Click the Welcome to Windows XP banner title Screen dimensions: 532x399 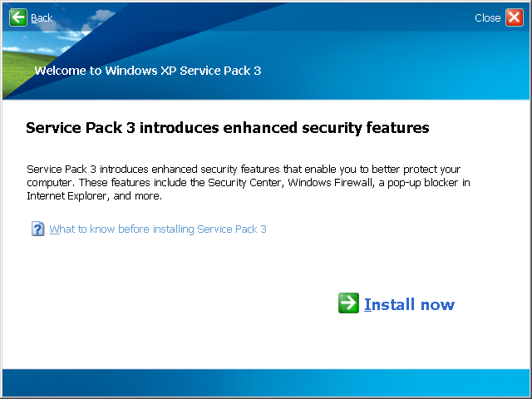(148, 71)
